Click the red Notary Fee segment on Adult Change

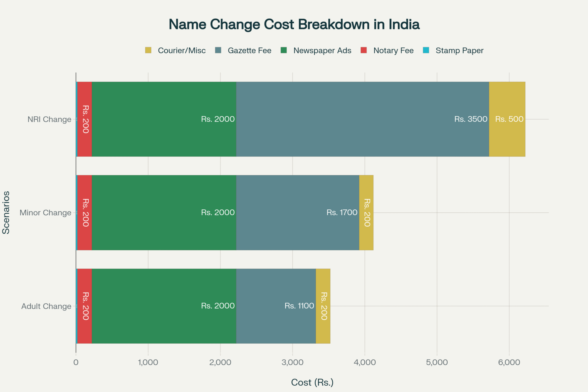(84, 306)
